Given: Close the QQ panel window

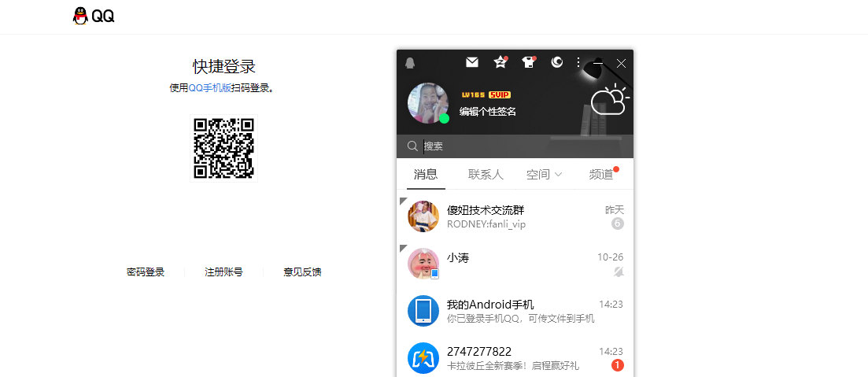Looking at the screenshot, I should [x=621, y=63].
